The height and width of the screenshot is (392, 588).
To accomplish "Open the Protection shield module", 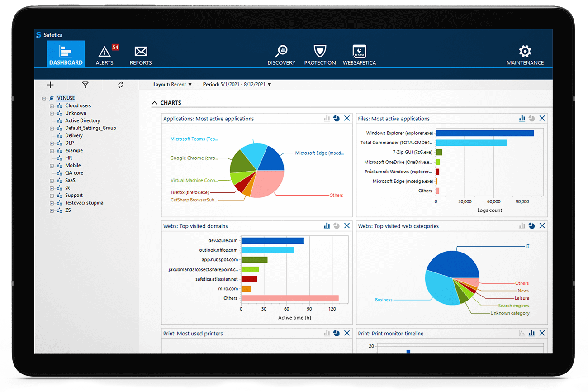I will [320, 55].
